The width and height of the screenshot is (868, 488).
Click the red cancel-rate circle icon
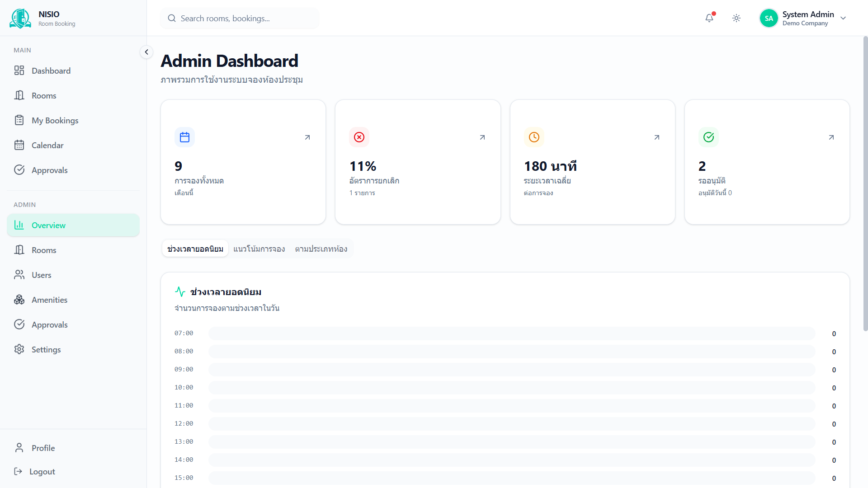pyautogui.click(x=359, y=137)
